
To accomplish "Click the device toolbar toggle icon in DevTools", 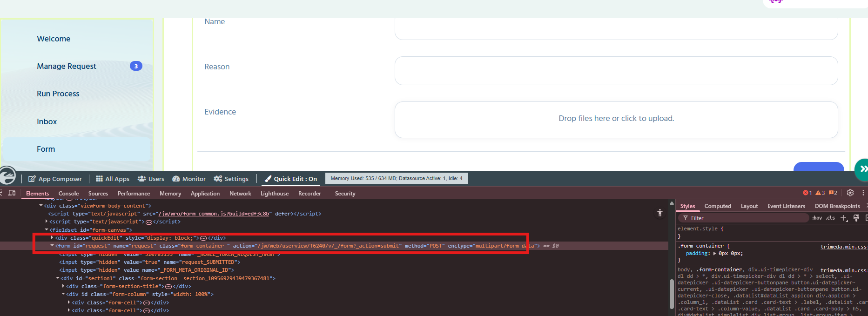I will [12, 193].
